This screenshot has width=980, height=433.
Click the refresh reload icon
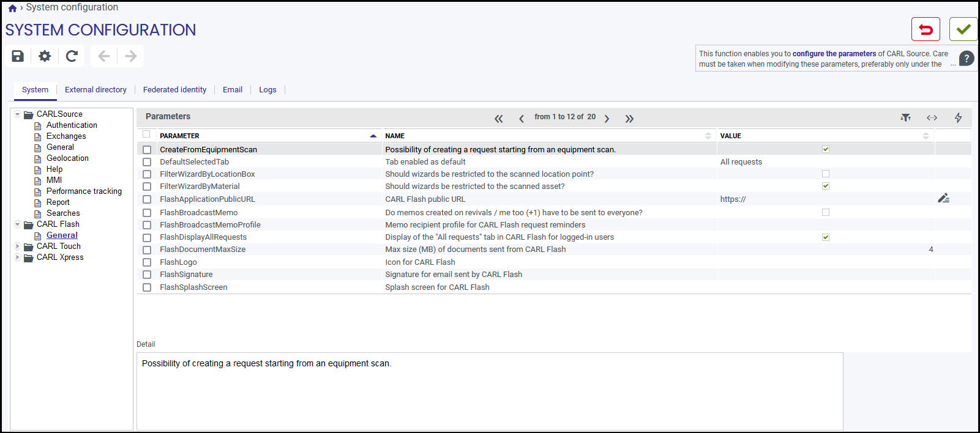pos(72,56)
